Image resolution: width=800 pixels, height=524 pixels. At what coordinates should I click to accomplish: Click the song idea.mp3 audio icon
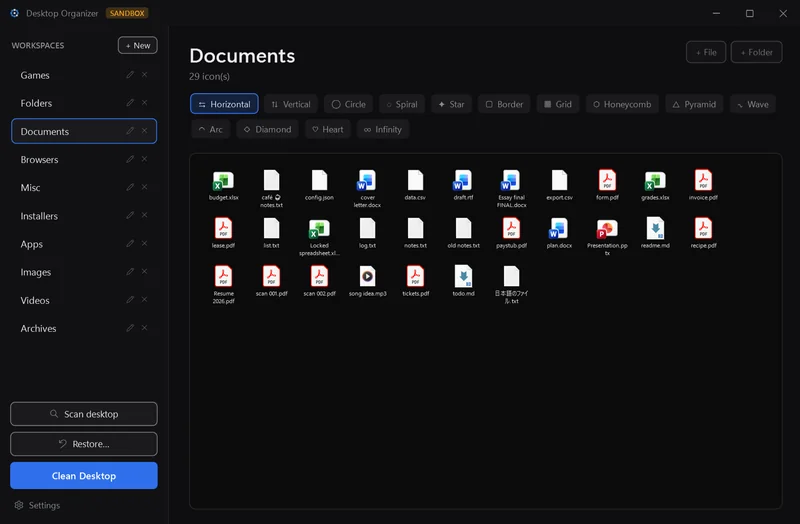click(367, 277)
